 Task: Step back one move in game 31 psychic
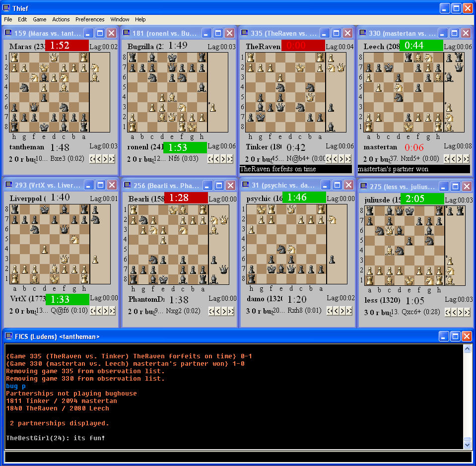(336, 311)
